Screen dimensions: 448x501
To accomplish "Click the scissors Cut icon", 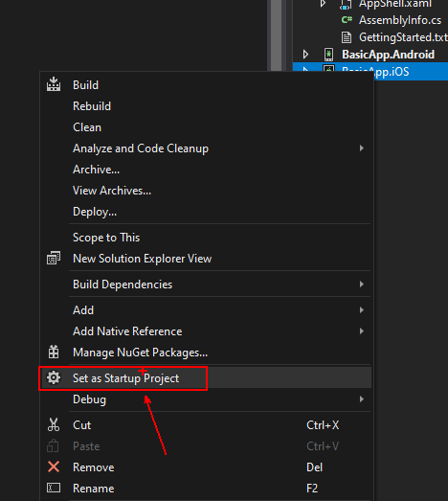I will tap(54, 425).
